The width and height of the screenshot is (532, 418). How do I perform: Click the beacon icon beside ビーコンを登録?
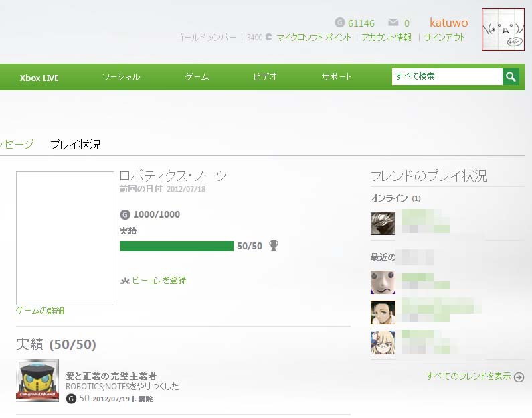125,281
